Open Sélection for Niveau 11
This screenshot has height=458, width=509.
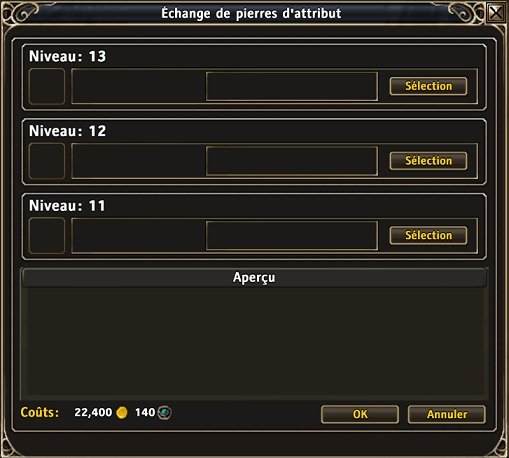[428, 236]
